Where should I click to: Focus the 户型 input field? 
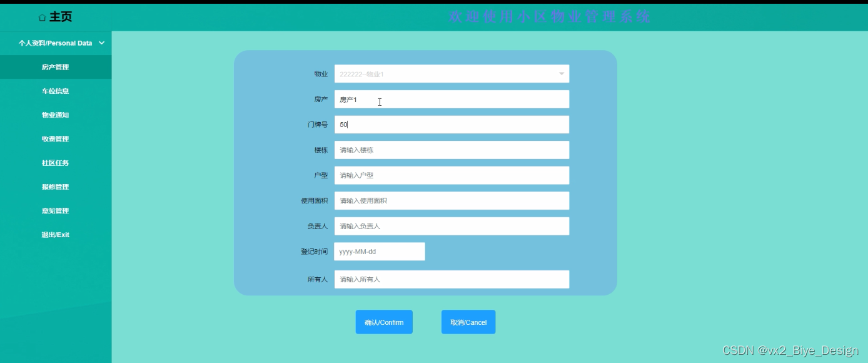tap(452, 175)
